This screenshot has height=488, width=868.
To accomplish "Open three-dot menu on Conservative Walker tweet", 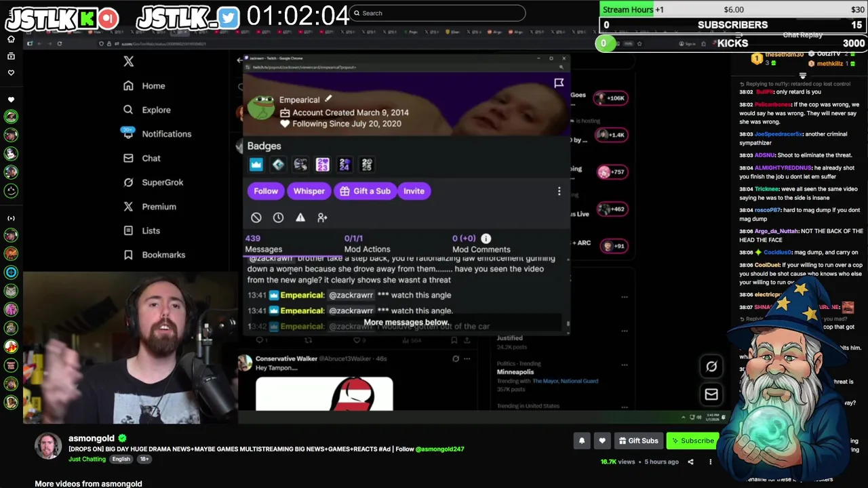I will click(x=467, y=359).
